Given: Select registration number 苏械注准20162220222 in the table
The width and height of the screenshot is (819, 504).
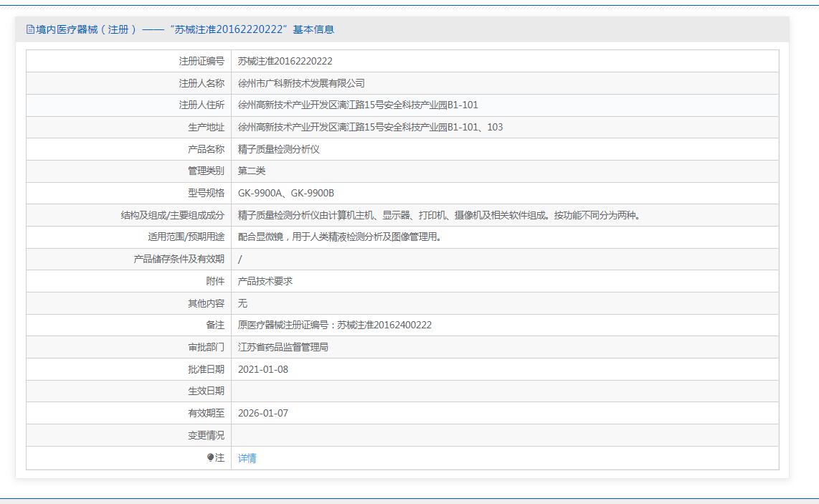Looking at the screenshot, I should pyautogui.click(x=285, y=61).
